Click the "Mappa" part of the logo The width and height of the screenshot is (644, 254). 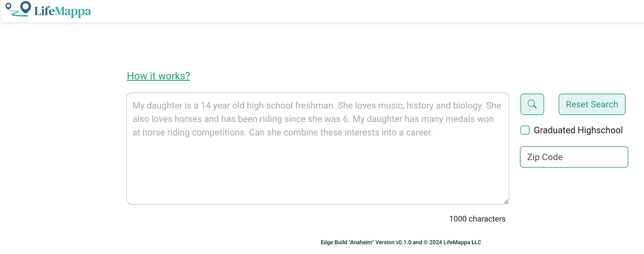click(72, 11)
